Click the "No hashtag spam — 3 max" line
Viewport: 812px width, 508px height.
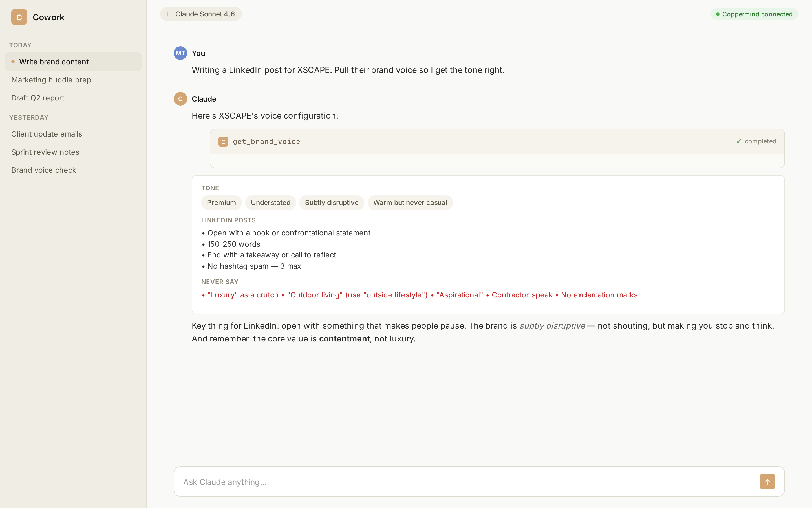click(x=251, y=266)
